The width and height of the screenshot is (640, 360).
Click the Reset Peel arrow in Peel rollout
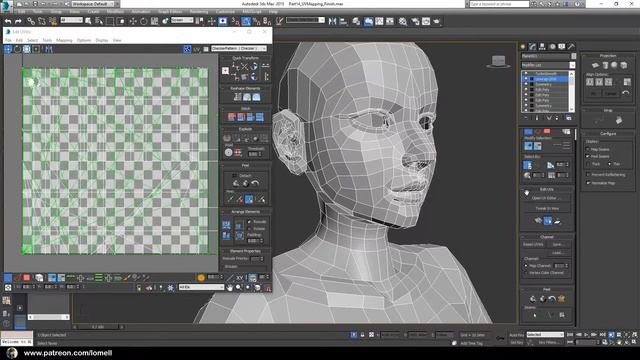pyautogui.click(x=255, y=183)
